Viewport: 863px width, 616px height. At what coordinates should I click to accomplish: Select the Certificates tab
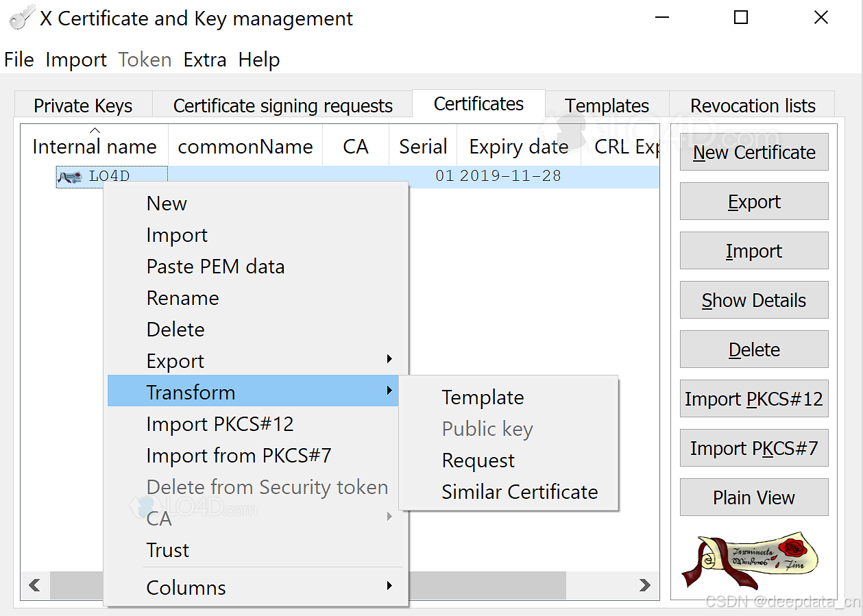478,103
